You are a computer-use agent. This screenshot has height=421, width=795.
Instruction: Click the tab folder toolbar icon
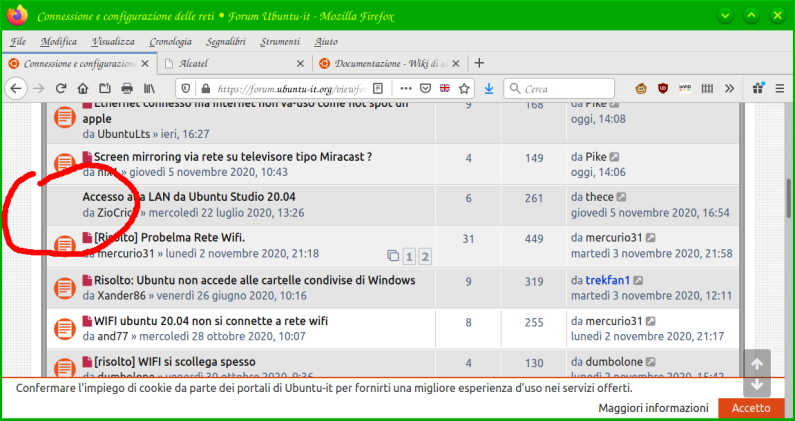point(105,89)
